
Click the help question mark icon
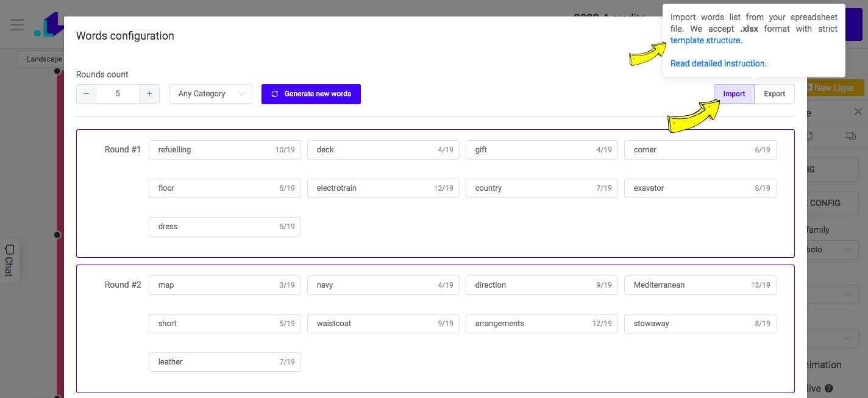click(x=829, y=388)
